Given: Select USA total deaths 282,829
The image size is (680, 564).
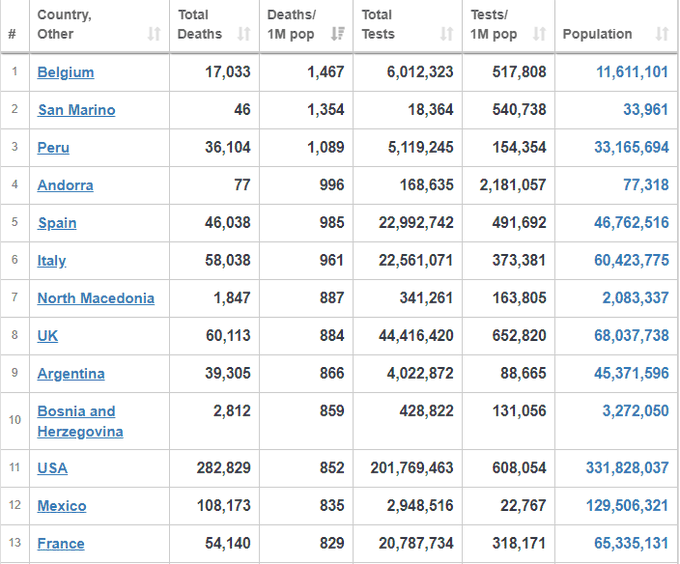Looking at the screenshot, I should [x=224, y=468].
